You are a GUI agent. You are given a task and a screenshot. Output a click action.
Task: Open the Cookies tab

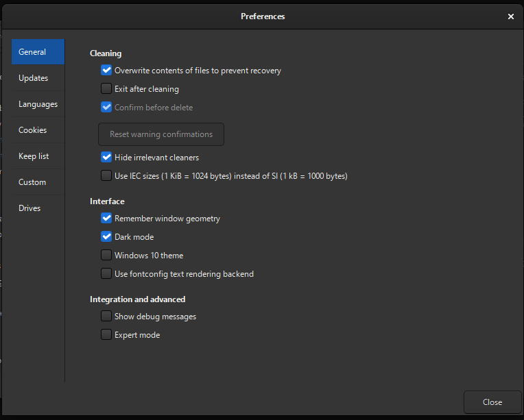click(38, 130)
